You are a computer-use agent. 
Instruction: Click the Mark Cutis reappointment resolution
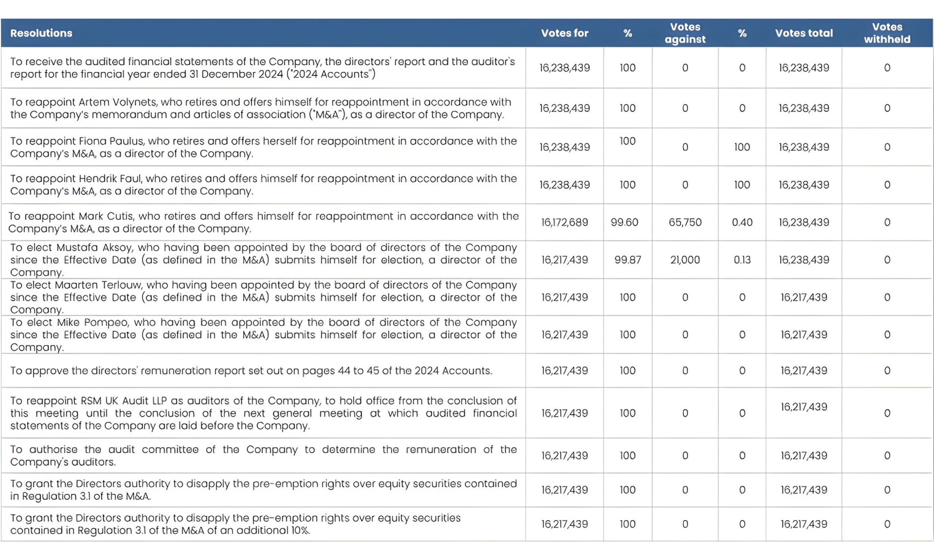[263, 222]
